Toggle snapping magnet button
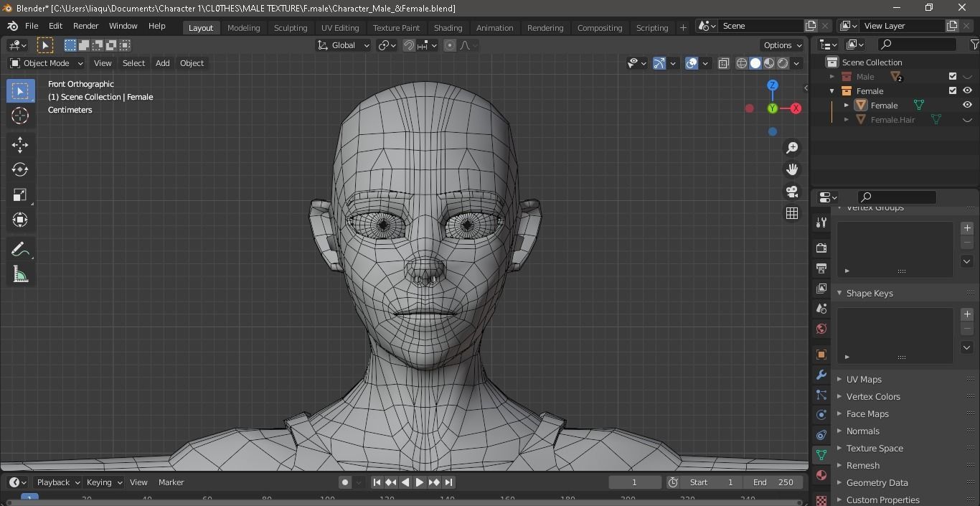The height and width of the screenshot is (506, 980). point(409,45)
